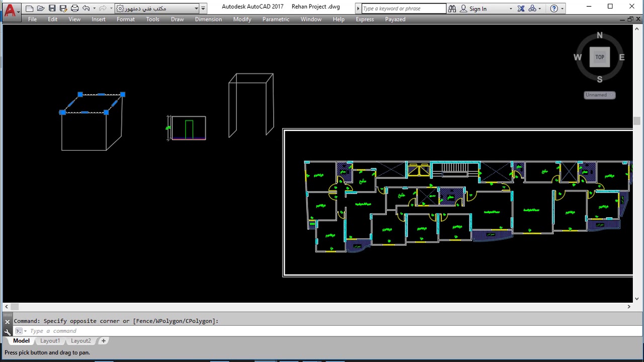Click the W direction on the ViewCube compass

(x=578, y=57)
